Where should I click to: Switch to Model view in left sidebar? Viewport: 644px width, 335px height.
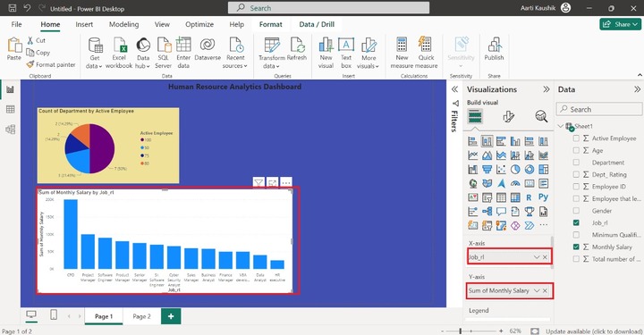(x=10, y=130)
